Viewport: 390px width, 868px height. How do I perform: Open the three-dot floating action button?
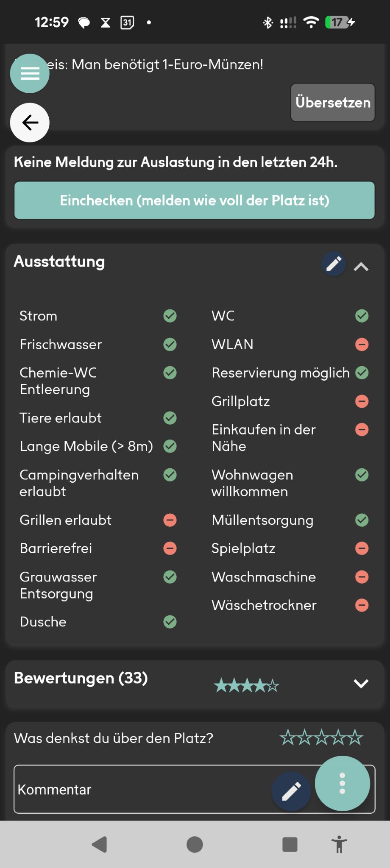[343, 783]
